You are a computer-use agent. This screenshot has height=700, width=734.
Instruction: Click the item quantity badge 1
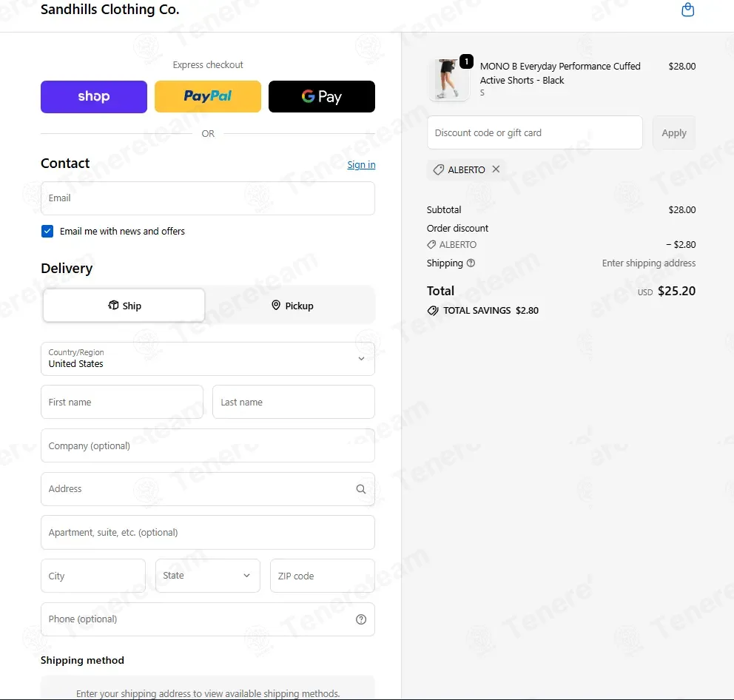point(466,61)
